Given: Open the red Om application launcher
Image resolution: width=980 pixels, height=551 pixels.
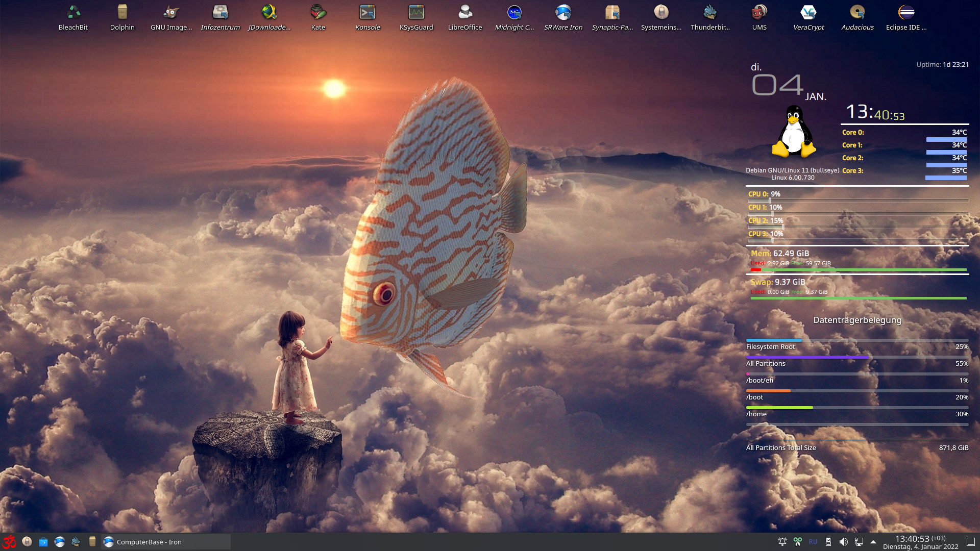Looking at the screenshot, I should tap(10, 542).
